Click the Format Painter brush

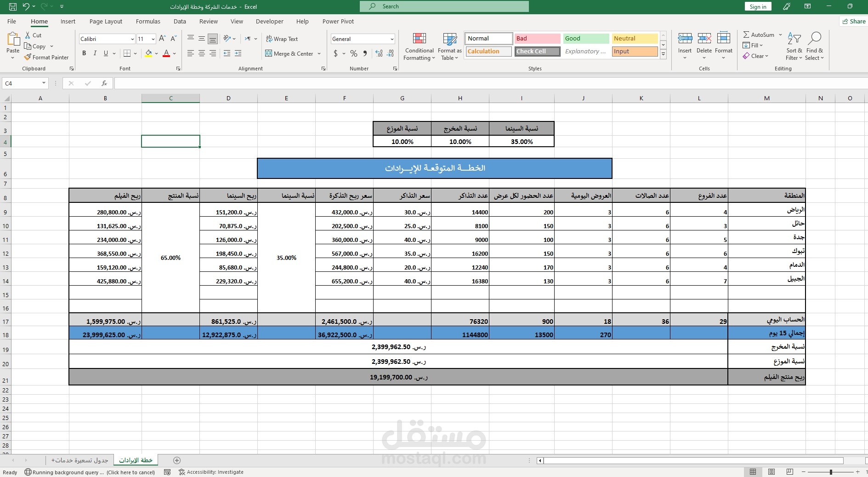click(46, 57)
